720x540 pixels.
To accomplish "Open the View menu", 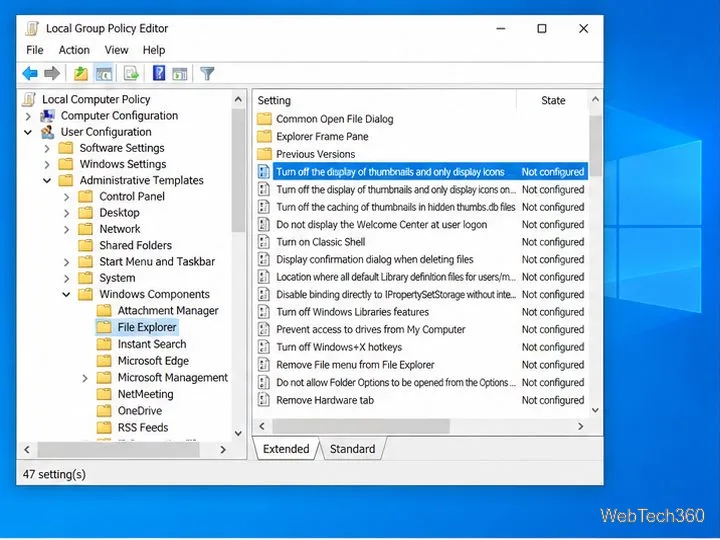I will click(x=116, y=50).
